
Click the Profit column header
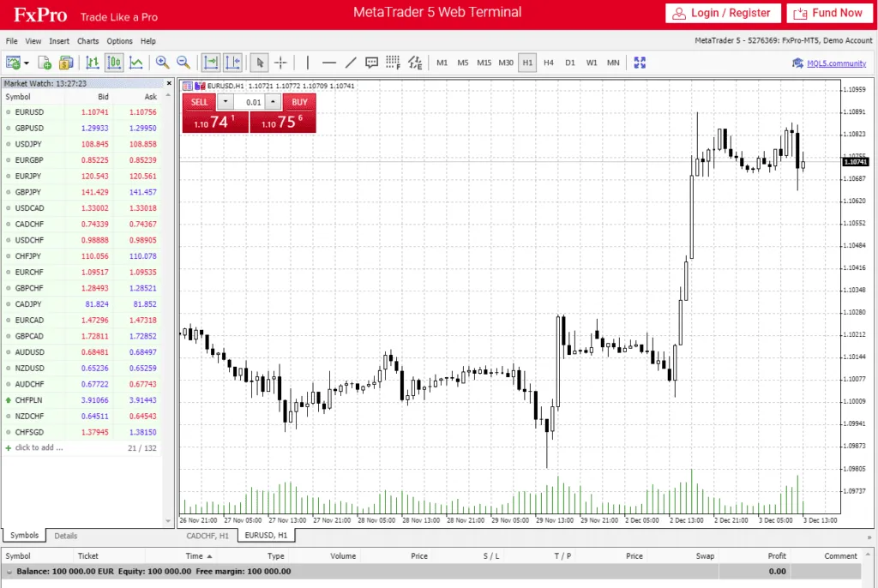coord(777,556)
